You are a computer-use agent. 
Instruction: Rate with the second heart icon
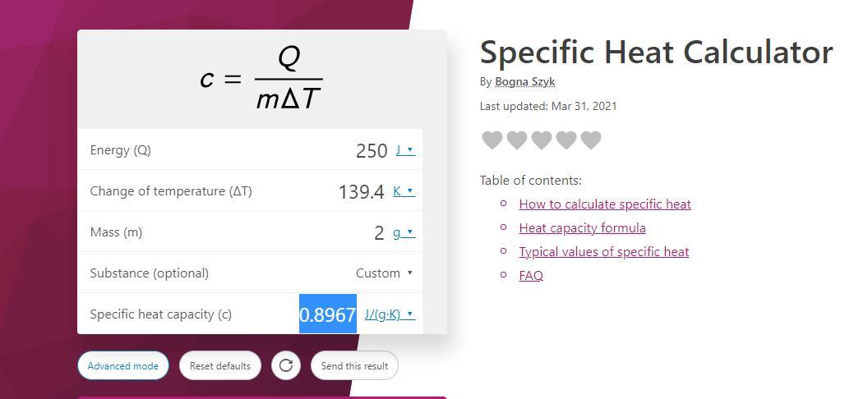coord(516,140)
